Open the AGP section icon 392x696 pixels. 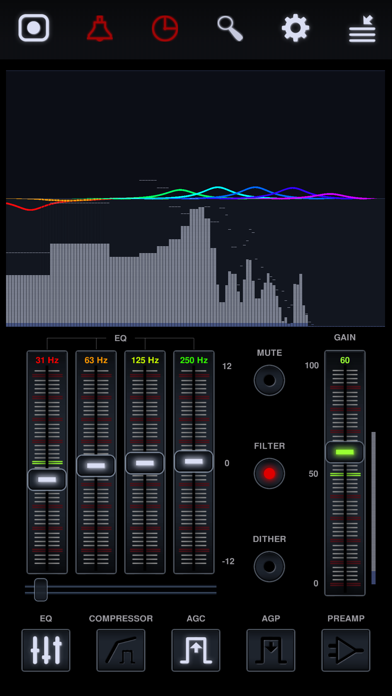[x=271, y=650]
